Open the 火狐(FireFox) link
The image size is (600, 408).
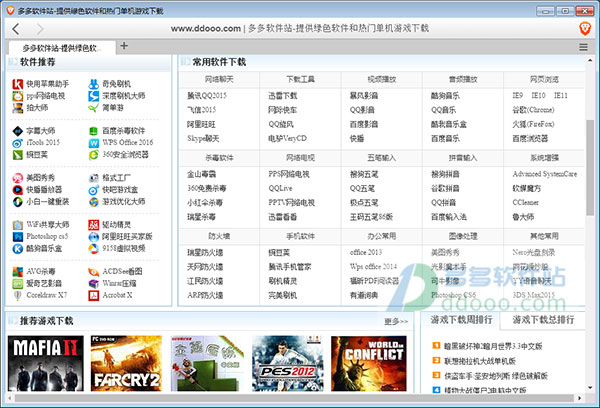pyautogui.click(x=533, y=124)
